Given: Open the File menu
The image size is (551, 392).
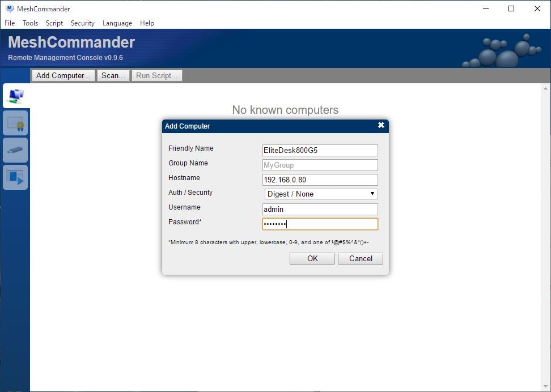Looking at the screenshot, I should pyautogui.click(x=10, y=23).
